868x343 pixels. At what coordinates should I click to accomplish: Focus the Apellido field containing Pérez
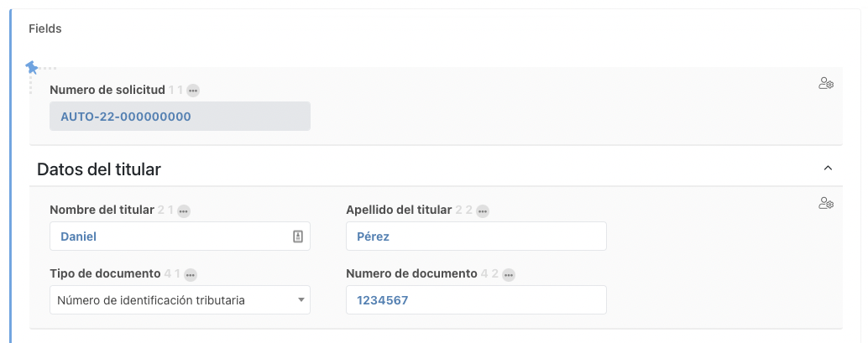coord(476,236)
